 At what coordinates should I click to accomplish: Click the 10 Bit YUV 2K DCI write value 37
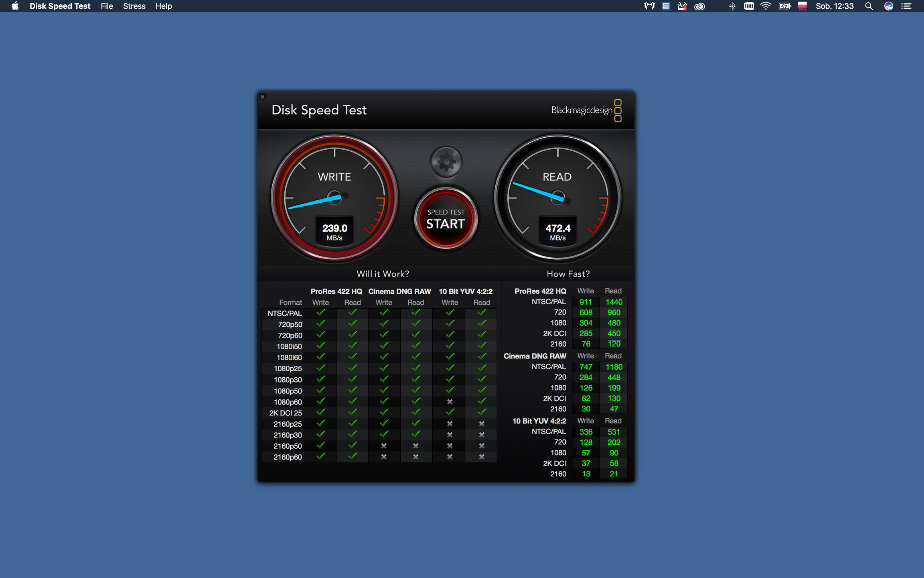click(x=586, y=464)
